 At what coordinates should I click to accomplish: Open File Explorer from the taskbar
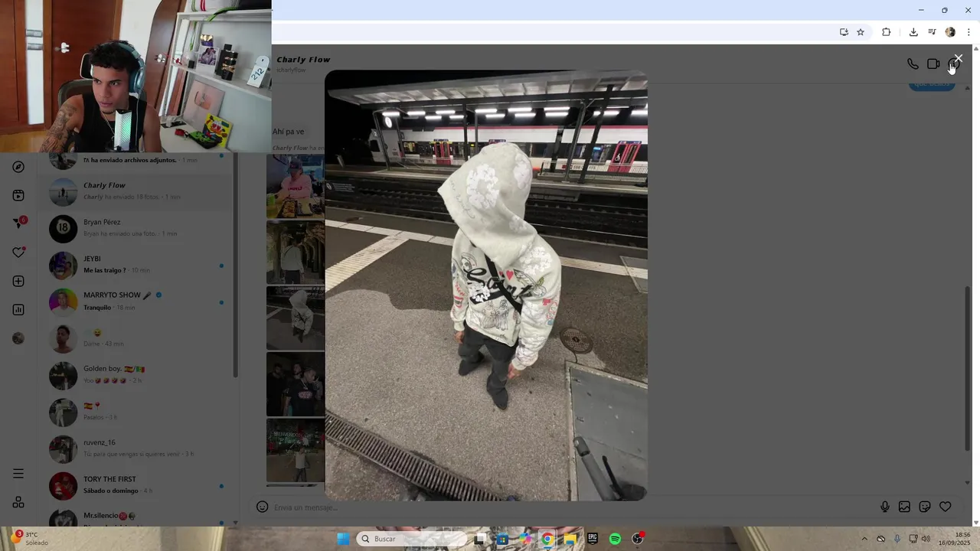pyautogui.click(x=570, y=539)
